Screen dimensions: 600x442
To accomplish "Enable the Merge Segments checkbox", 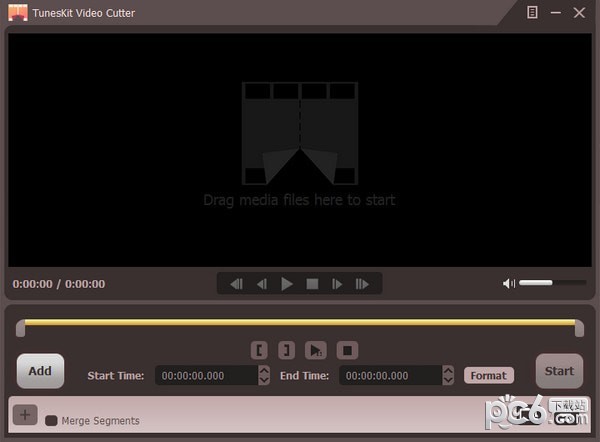I will point(51,421).
